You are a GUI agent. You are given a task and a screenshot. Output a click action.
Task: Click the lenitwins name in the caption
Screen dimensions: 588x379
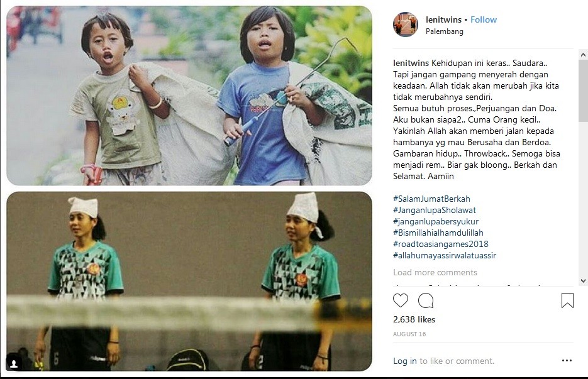(x=411, y=63)
